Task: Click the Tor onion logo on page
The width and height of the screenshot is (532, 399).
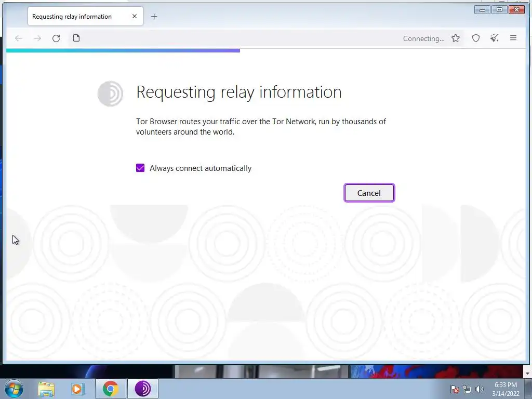Action: (110, 94)
